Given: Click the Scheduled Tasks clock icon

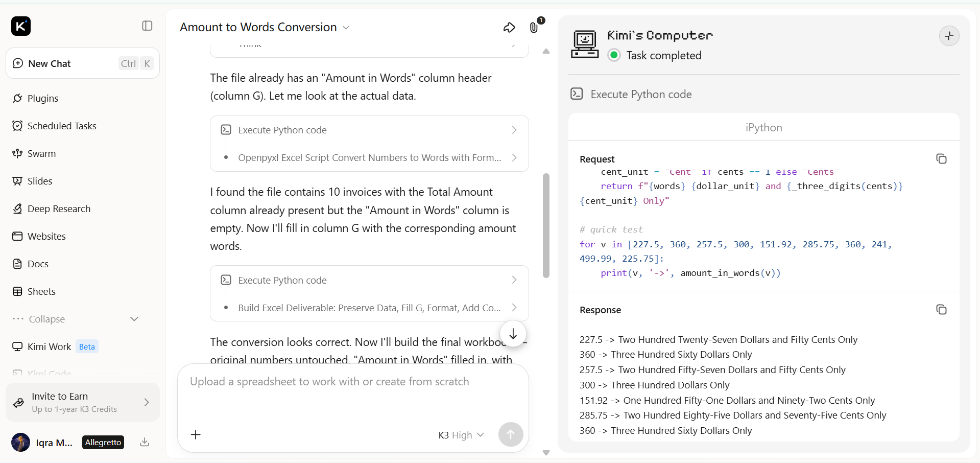Looking at the screenshot, I should [17, 126].
